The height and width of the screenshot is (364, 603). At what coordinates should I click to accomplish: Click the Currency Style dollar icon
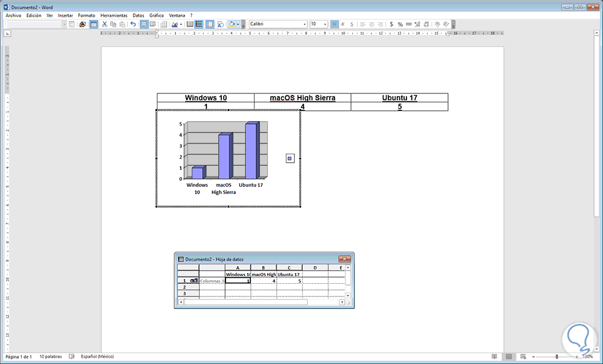click(391, 24)
